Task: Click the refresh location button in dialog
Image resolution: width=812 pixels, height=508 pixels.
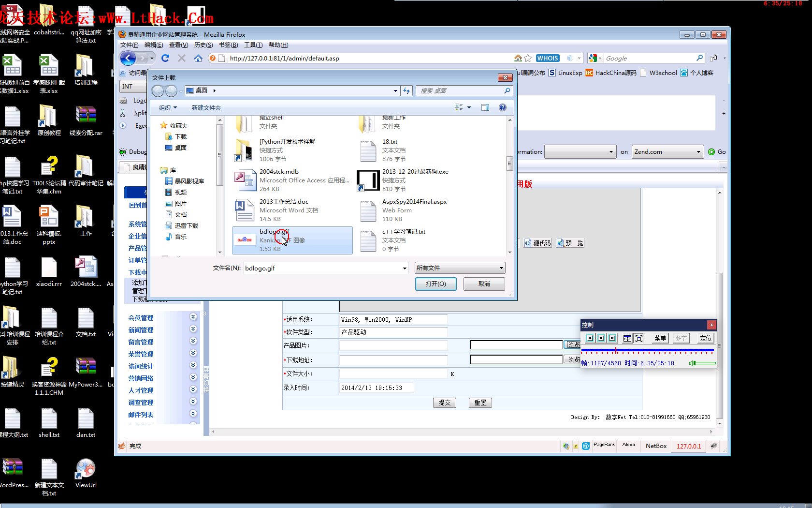Action: click(407, 90)
